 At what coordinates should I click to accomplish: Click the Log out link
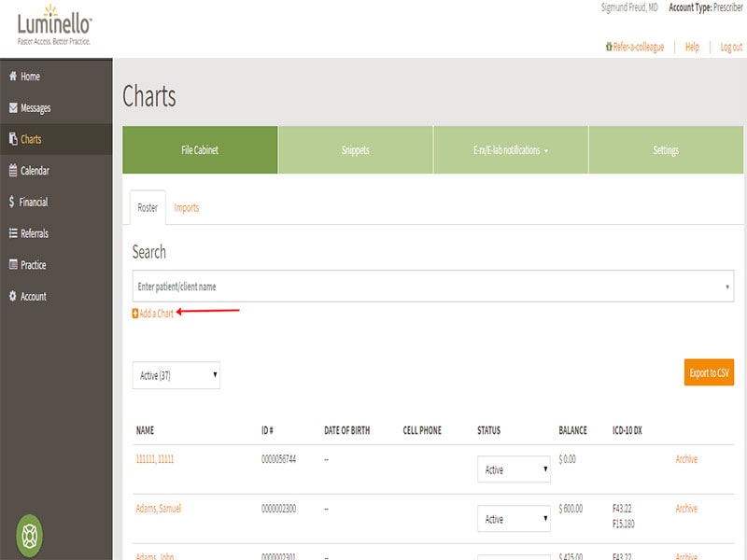[731, 47]
